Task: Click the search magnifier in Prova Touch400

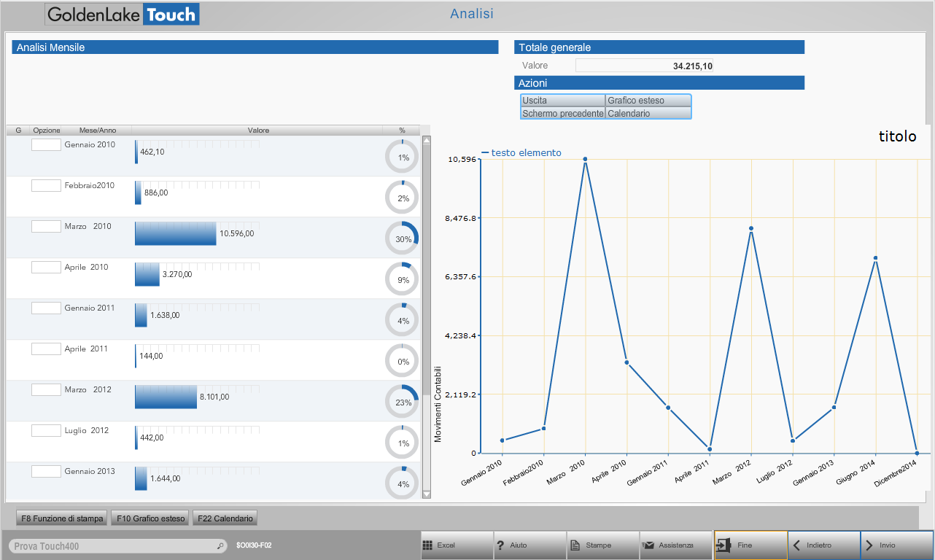Action: (x=221, y=546)
